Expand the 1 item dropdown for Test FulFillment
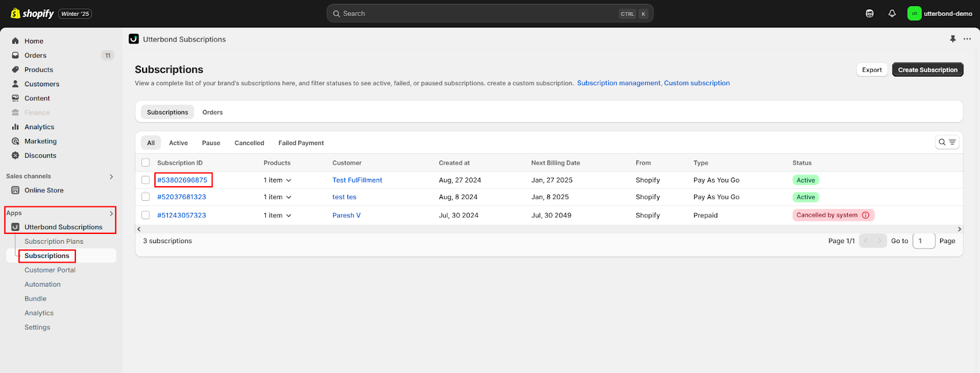The width and height of the screenshot is (980, 373). click(277, 180)
